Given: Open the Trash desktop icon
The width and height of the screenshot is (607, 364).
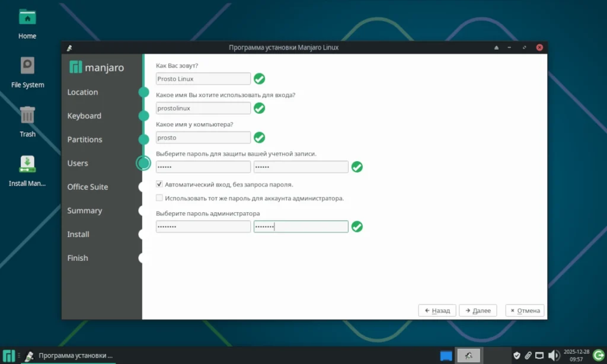Looking at the screenshot, I should [x=27, y=115].
